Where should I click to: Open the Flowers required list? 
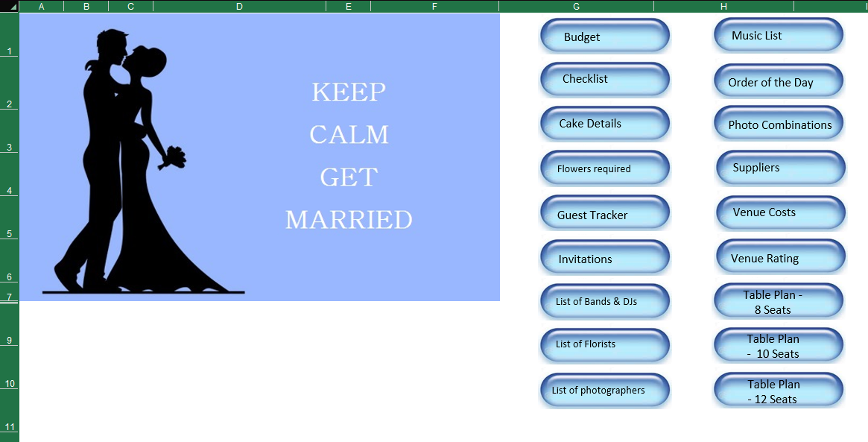pos(605,168)
